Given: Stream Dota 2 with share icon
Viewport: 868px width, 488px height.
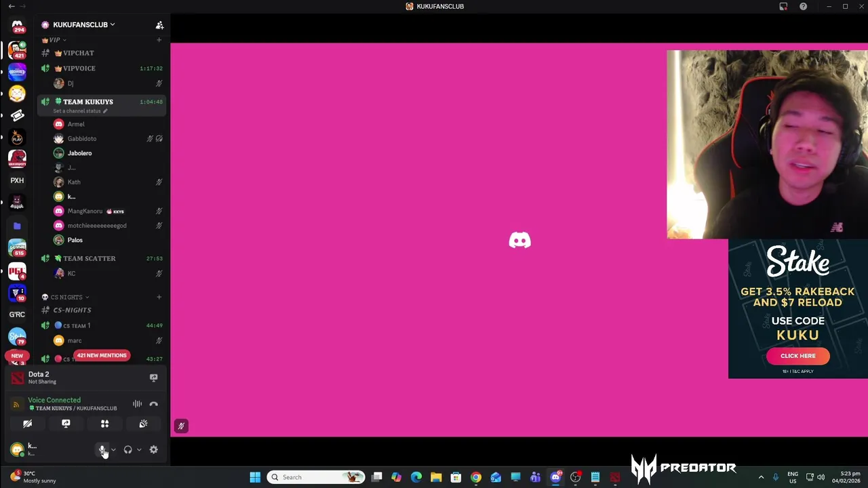Looking at the screenshot, I should coord(153,378).
